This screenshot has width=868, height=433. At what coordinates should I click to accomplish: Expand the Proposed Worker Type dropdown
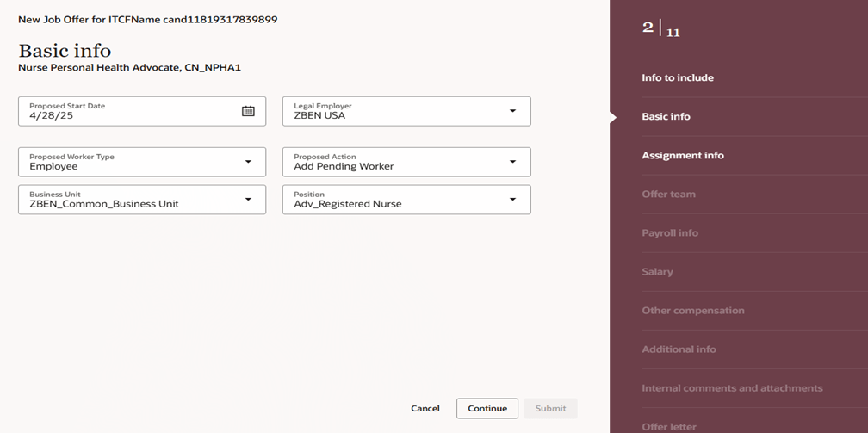pos(248,162)
